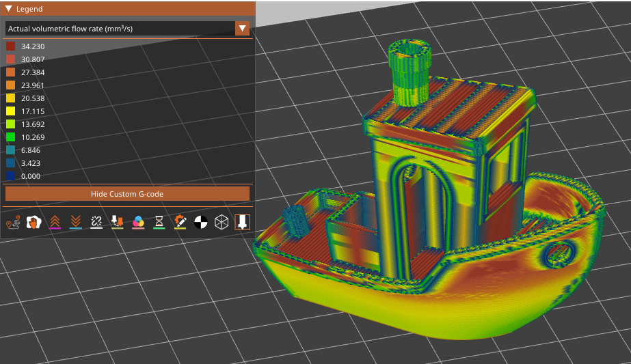Screen dimensions: 631x364
Task: Select the 23.961 legend value
Action: coord(33,85)
